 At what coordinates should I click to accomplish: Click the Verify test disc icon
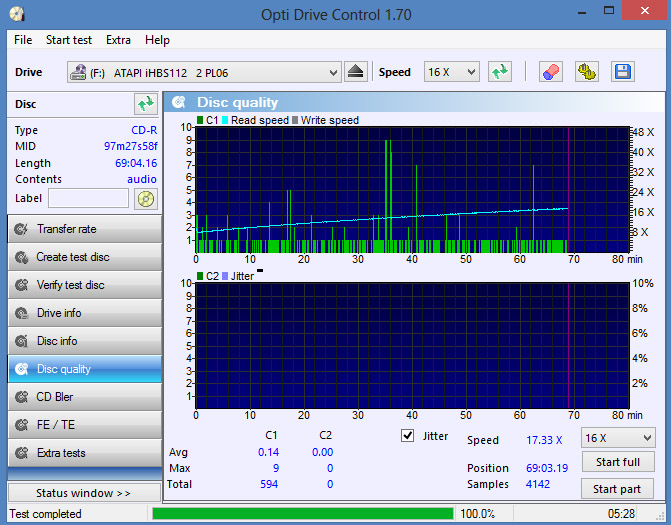(21, 285)
